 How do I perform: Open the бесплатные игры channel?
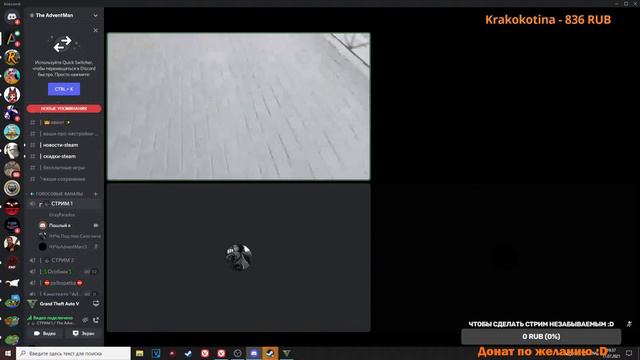64,168
